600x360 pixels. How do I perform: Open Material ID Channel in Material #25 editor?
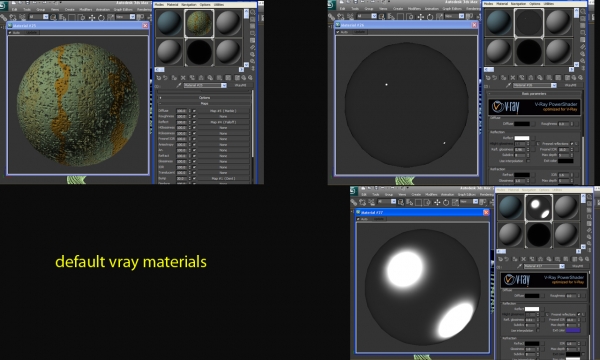click(219, 78)
